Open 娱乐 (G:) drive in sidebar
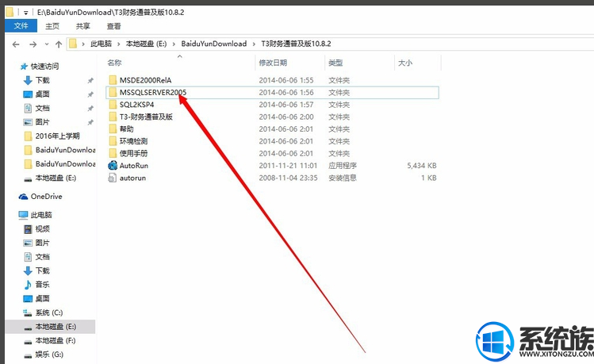Image resolution: width=594 pixels, height=364 pixels. tap(49, 354)
